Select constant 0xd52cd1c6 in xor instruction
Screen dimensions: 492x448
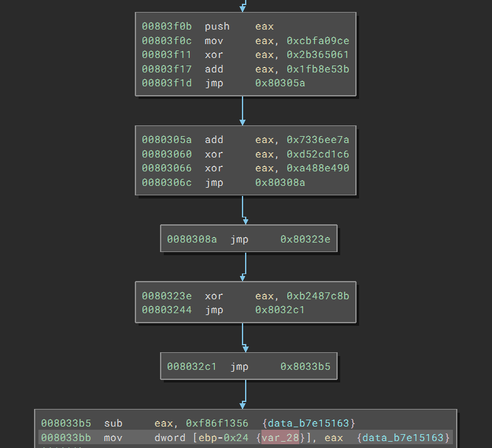[318, 154]
